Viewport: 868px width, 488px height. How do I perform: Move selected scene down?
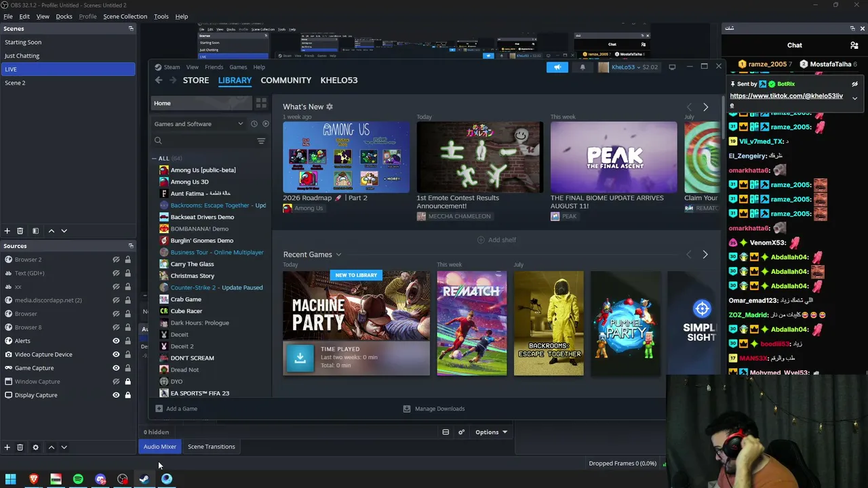64,231
